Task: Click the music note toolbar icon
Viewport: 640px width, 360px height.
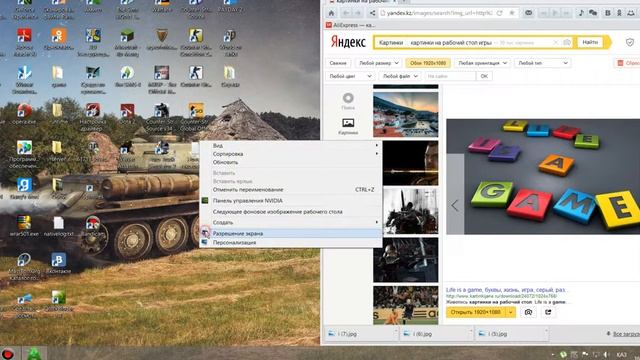Action: (x=581, y=13)
